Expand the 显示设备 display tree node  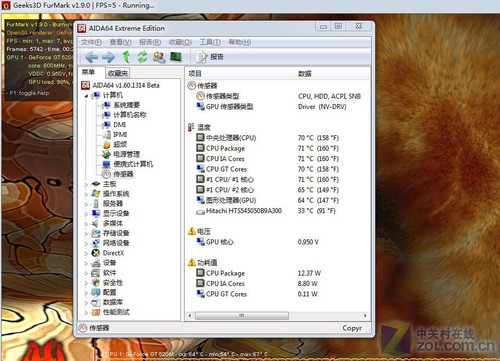point(86,213)
